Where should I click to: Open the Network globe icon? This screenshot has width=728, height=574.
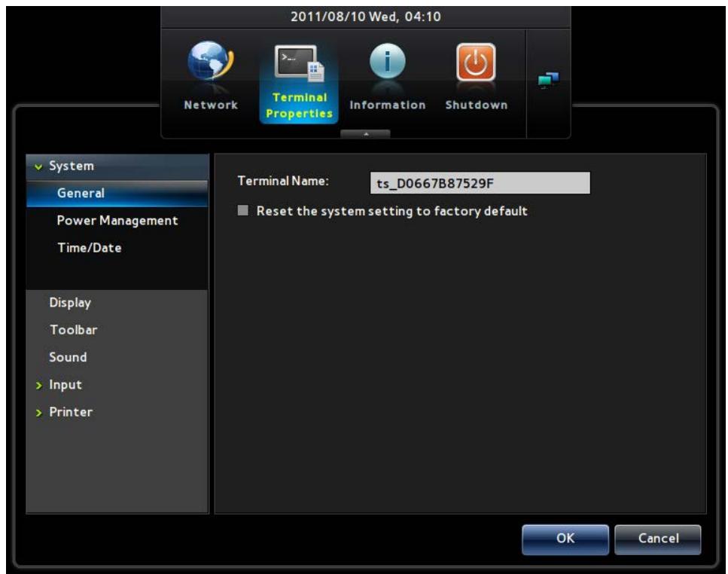coord(210,61)
